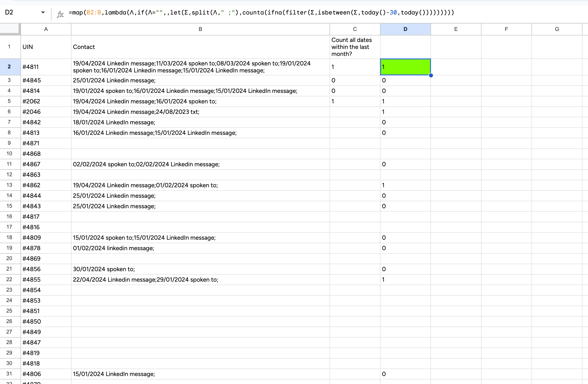The image size is (588, 384).
Task: Select the green highlighted cell D2
Action: [405, 67]
